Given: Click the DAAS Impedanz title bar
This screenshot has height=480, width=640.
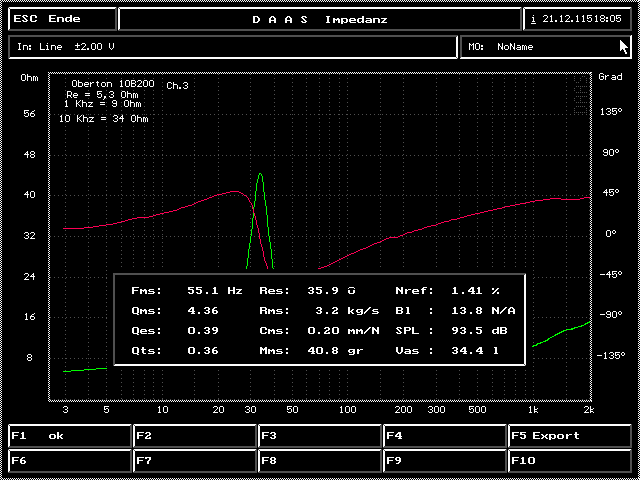Looking at the screenshot, I should 320,19.
